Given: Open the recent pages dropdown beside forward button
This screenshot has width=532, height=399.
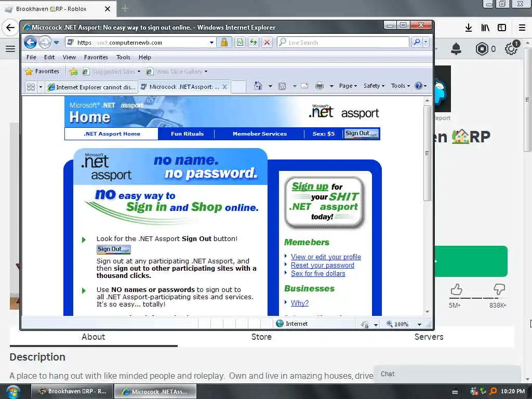Looking at the screenshot, I should [56, 43].
